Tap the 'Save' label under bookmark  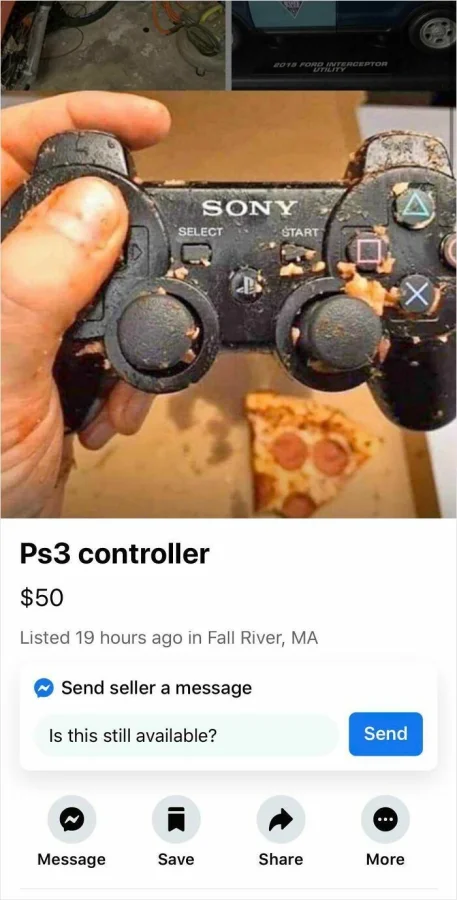tap(176, 859)
